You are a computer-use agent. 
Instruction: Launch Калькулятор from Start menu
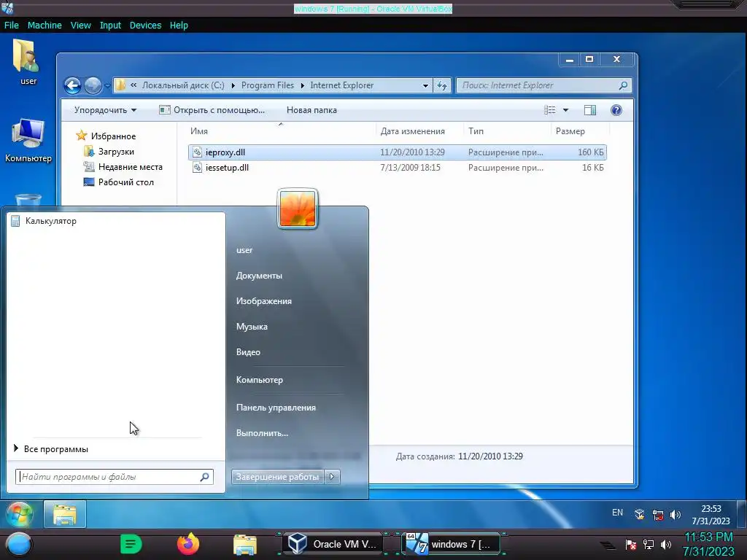[116, 221]
